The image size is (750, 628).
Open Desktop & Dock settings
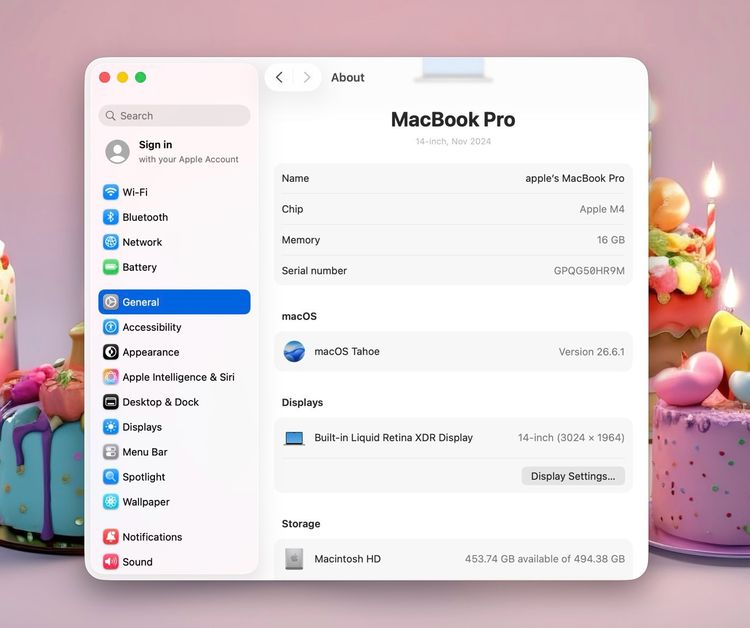coord(175,402)
